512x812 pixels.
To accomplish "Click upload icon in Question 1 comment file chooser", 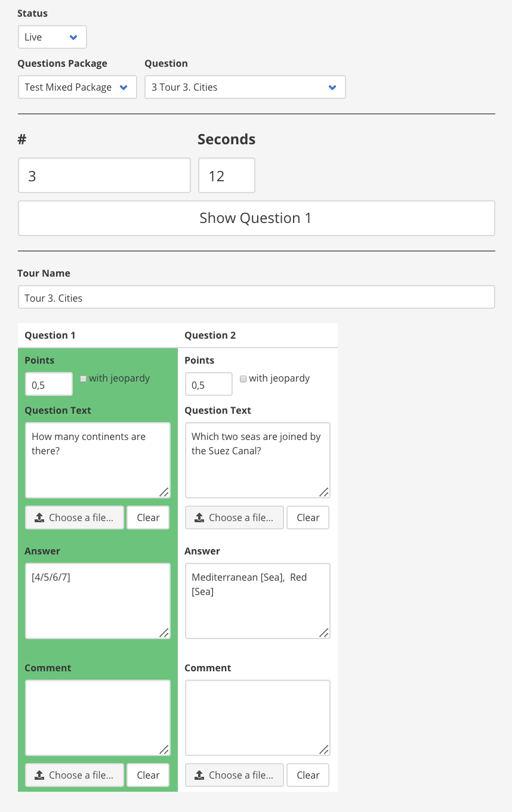I will pyautogui.click(x=39, y=776).
